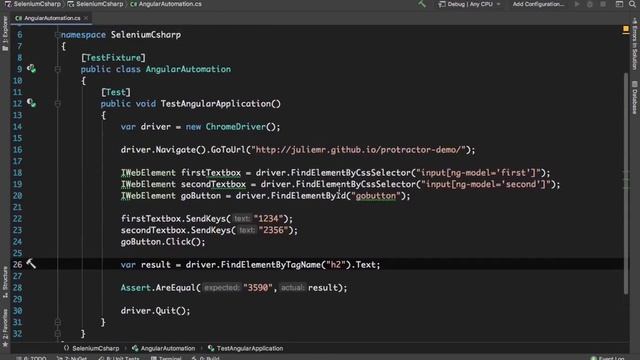Open the NuGet tool window

click(x=72, y=358)
